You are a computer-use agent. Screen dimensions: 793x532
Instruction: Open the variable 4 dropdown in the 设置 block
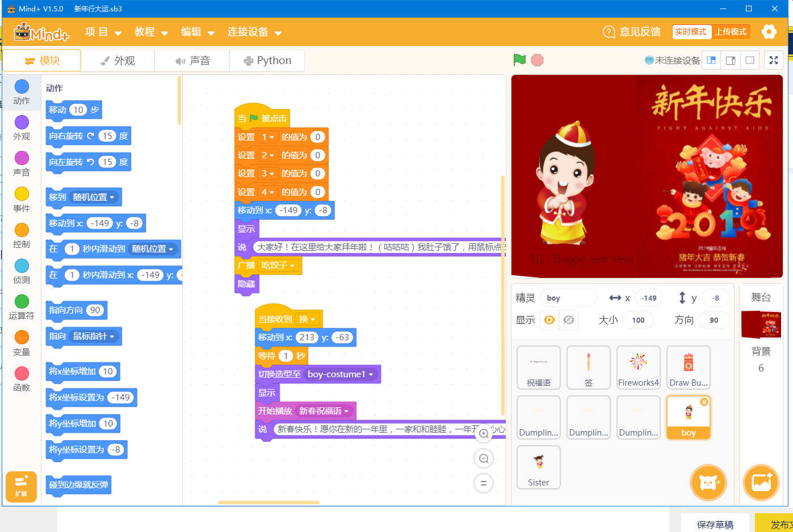[x=267, y=192]
